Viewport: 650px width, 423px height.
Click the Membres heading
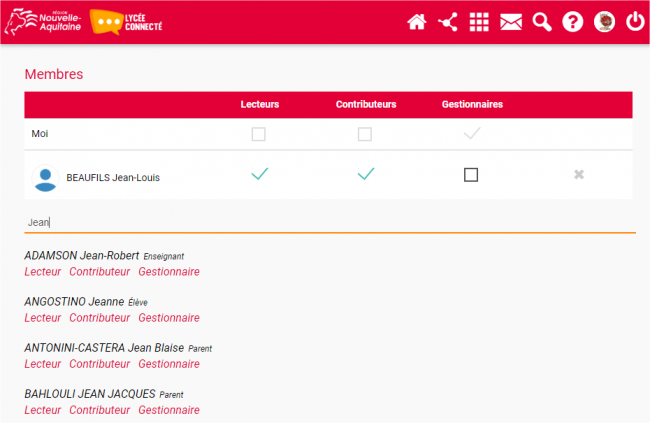tap(54, 74)
